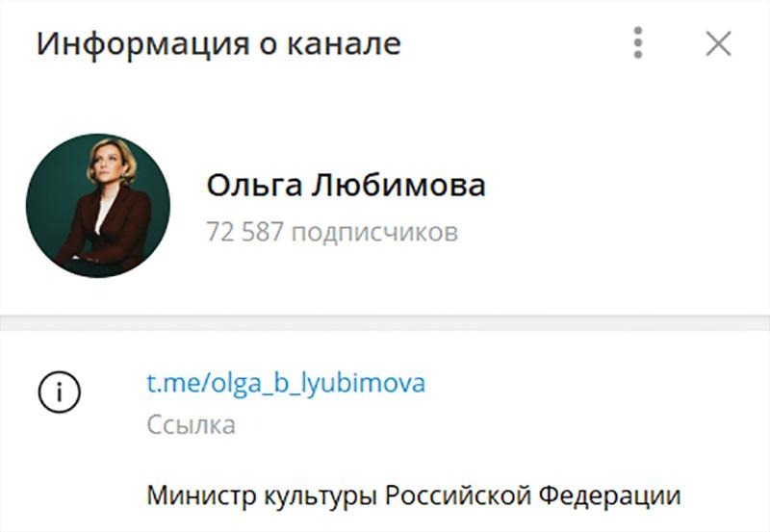Expand the vertical dots dropdown in header

click(638, 43)
